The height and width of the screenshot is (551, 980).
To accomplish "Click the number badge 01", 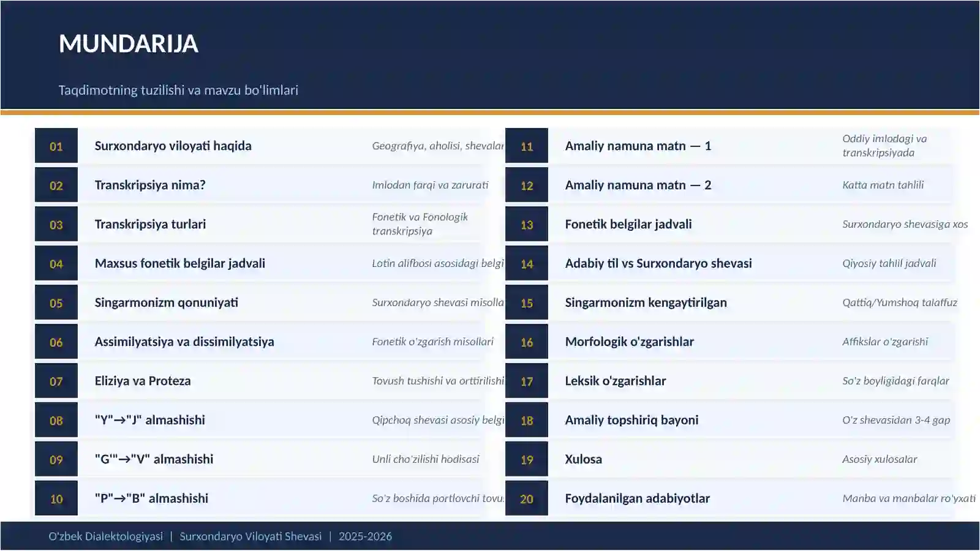I will pos(56,146).
